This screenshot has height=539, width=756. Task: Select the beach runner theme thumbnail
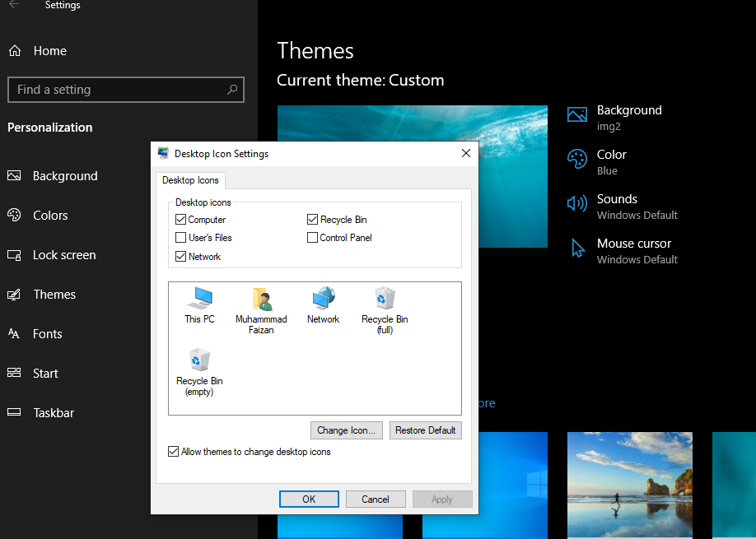pos(630,485)
